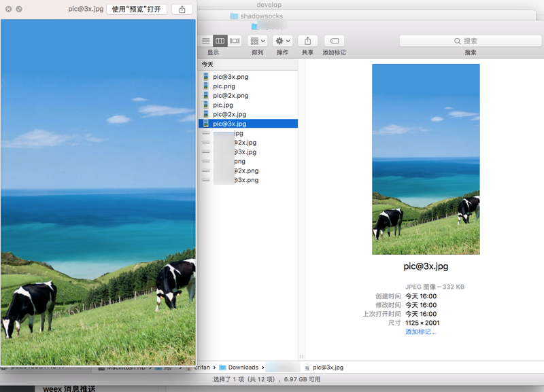Click the large image in Quick Look window

click(98, 192)
